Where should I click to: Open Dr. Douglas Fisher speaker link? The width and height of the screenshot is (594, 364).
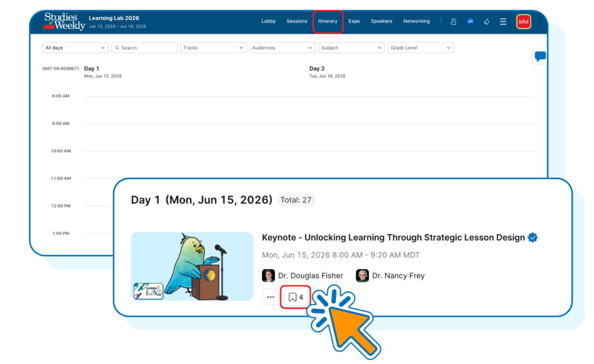click(310, 276)
